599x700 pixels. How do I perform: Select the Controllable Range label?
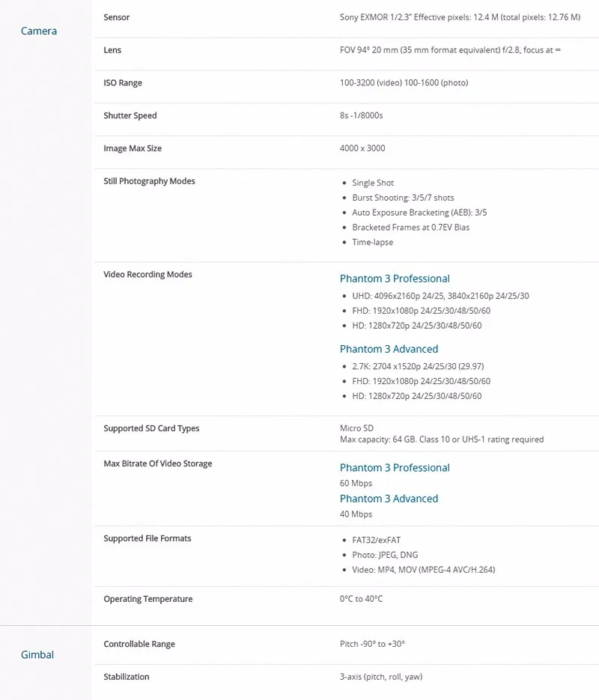tap(139, 644)
